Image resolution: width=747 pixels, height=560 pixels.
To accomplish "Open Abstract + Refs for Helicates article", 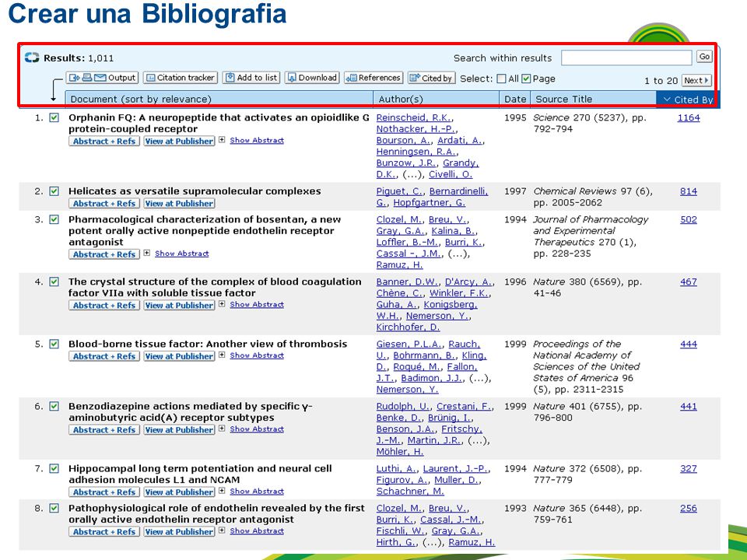I will tap(104, 203).
